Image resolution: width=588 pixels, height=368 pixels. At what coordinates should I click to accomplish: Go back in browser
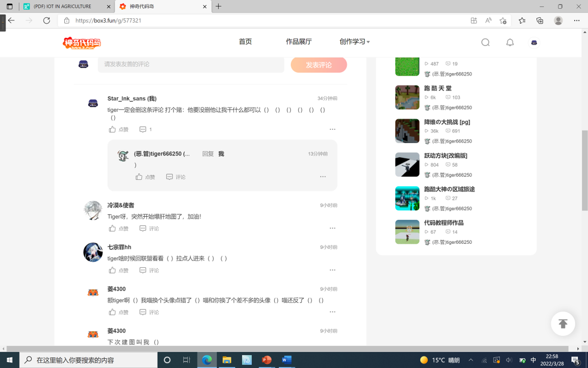[12, 20]
